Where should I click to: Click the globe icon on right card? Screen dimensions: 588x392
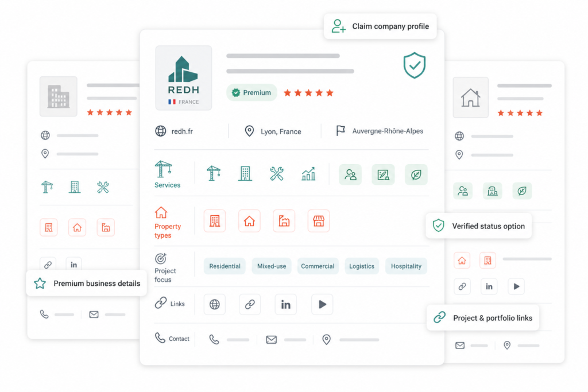459,135
